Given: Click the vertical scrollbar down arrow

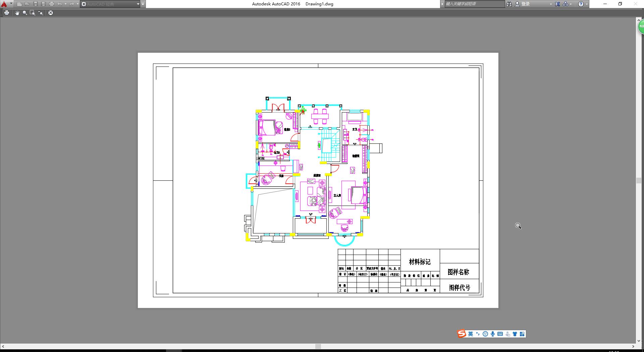Looking at the screenshot, I should point(639,341).
